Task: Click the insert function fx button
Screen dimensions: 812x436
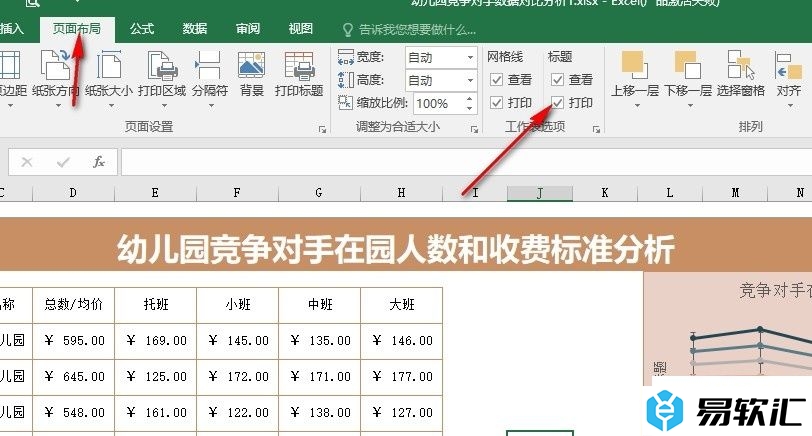Action: 98,162
